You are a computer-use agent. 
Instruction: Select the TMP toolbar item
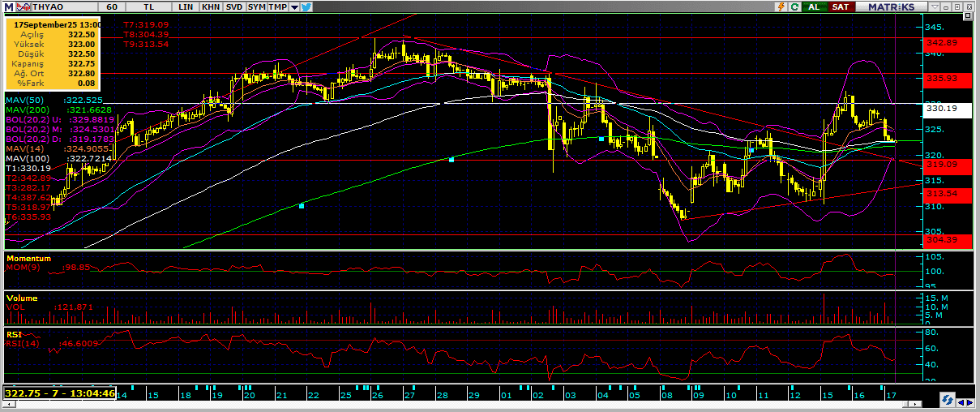(x=277, y=6)
